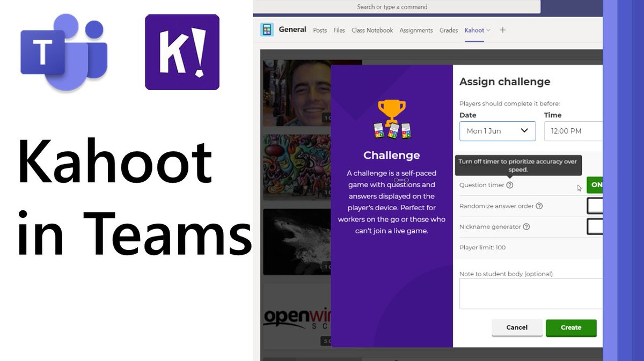Add a new tab with plus icon
644x361 pixels.
pos(502,30)
